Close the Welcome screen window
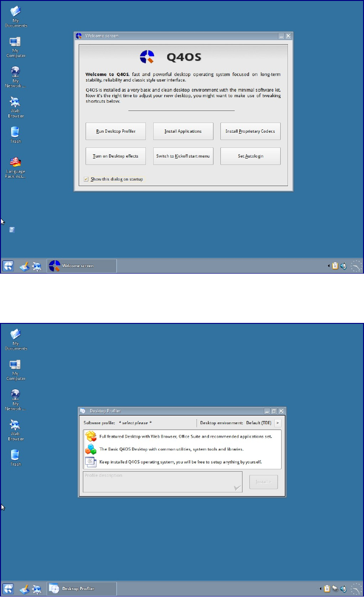Viewport: 364px width, 597px height. click(x=289, y=35)
